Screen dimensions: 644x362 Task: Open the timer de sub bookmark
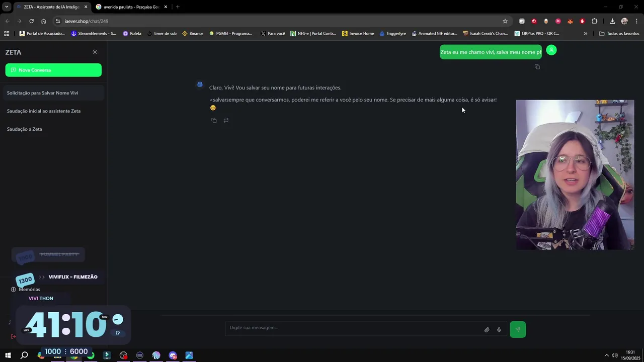(x=162, y=34)
